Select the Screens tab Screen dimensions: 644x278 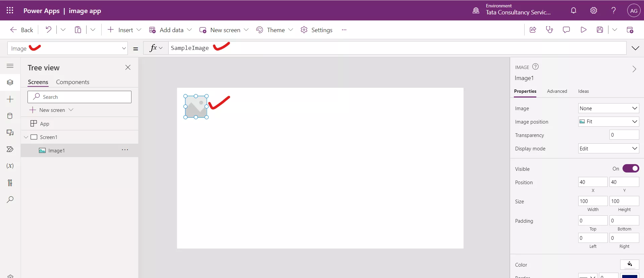38,82
